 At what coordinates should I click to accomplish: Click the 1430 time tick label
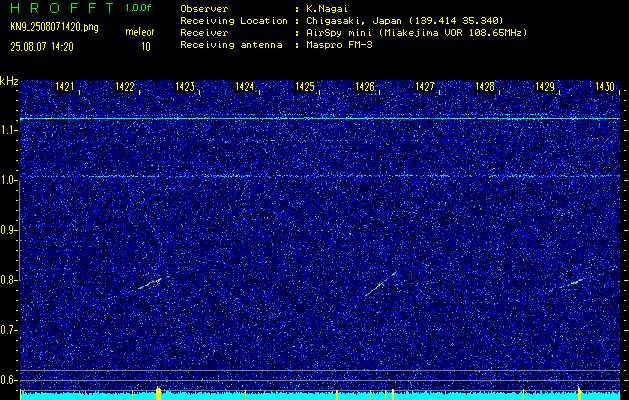pos(605,87)
